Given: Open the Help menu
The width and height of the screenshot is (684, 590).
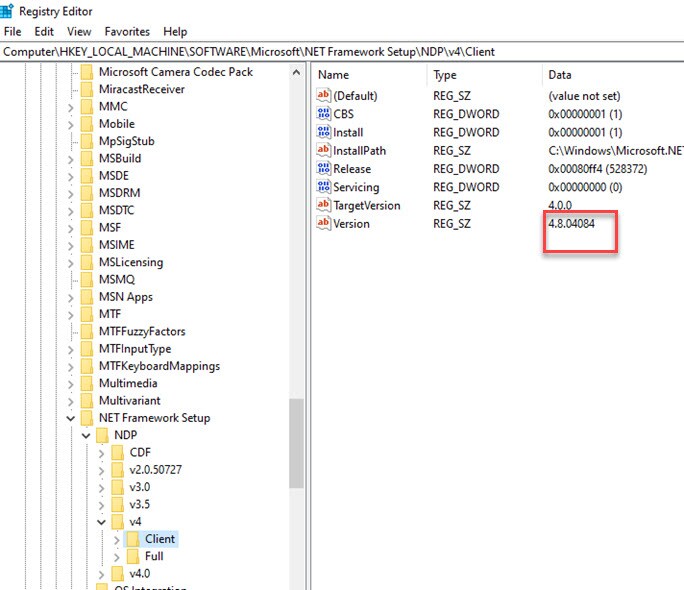Looking at the screenshot, I should click(175, 32).
